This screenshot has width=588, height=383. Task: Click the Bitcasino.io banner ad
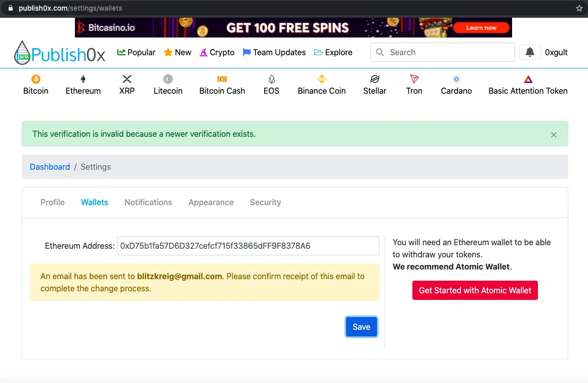point(293,27)
